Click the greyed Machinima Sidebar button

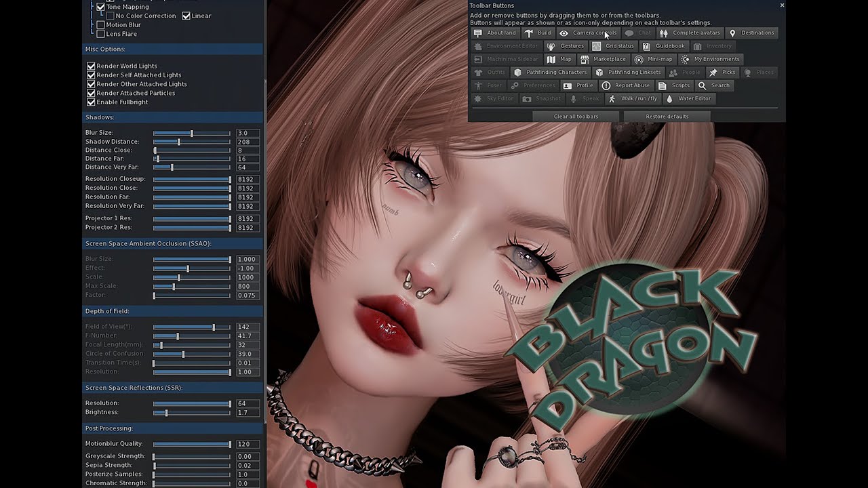(x=507, y=59)
